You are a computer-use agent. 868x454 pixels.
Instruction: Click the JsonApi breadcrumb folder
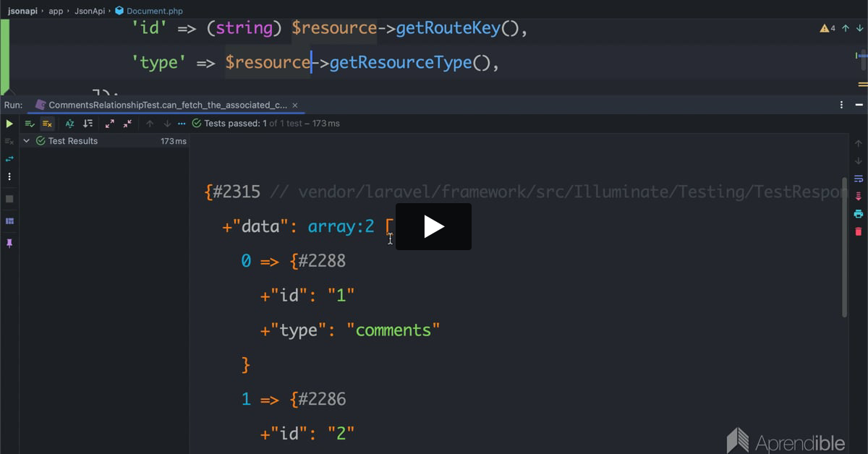click(90, 11)
